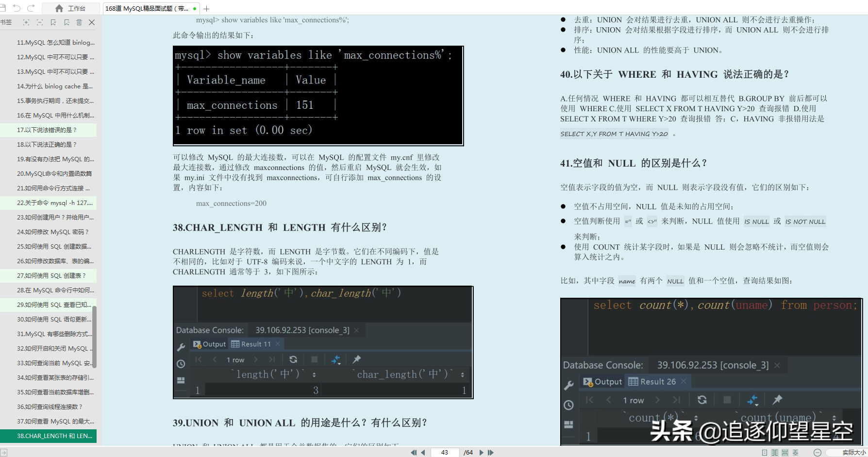Add a new bookmark
This screenshot has width=868, height=457.
pos(53,22)
